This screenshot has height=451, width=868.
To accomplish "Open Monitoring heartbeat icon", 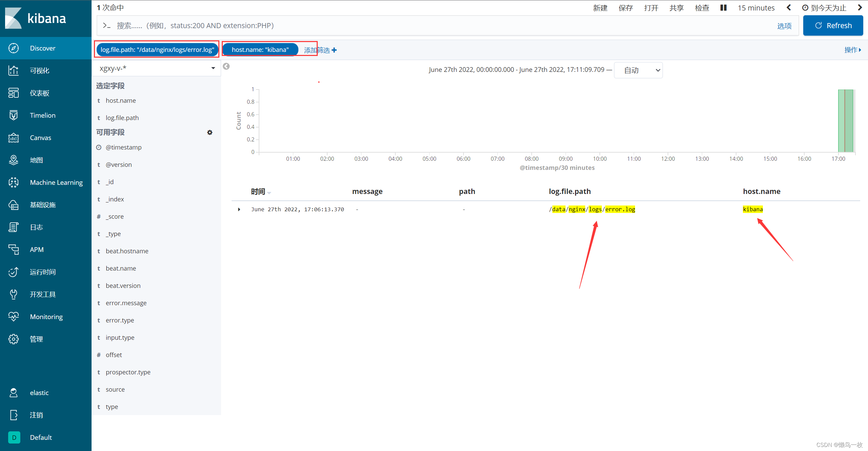I will (x=14, y=317).
